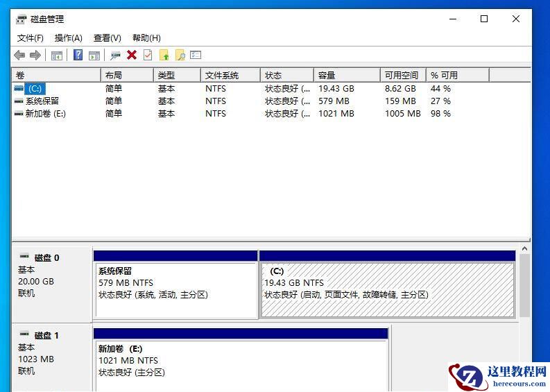Select the 系统保留 579 MB partition block
This screenshot has height=392, width=550.
175,284
